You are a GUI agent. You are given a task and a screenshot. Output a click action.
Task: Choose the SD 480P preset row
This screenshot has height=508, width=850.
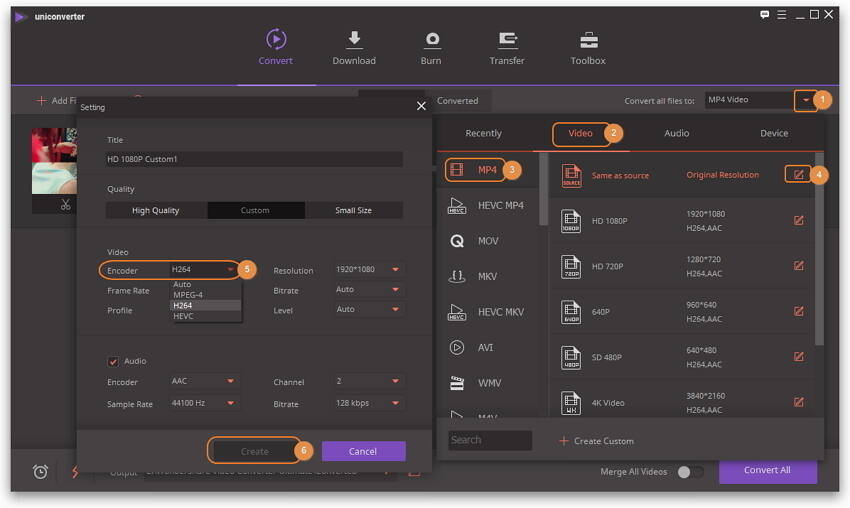tap(681, 357)
